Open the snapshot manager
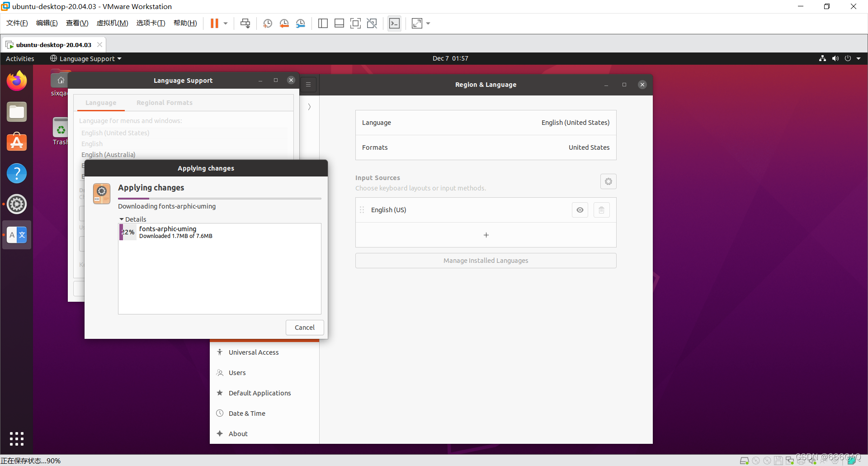868x466 pixels. 300,23
